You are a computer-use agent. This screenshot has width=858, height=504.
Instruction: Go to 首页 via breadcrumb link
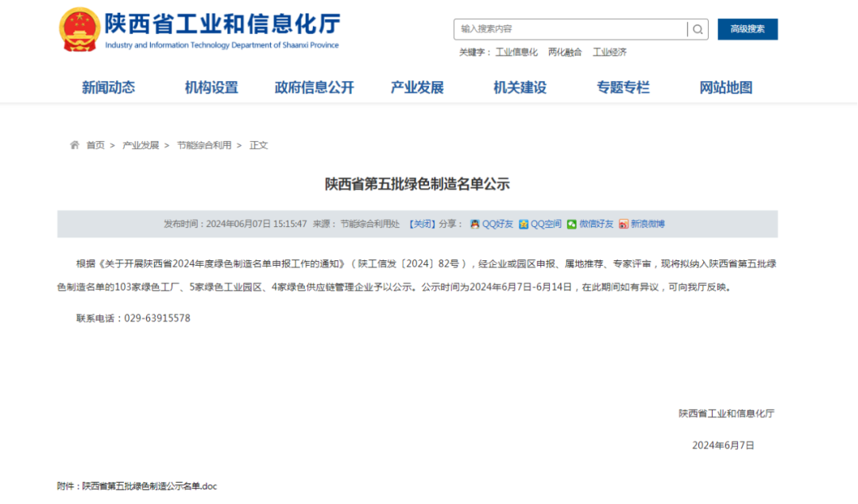coord(95,145)
